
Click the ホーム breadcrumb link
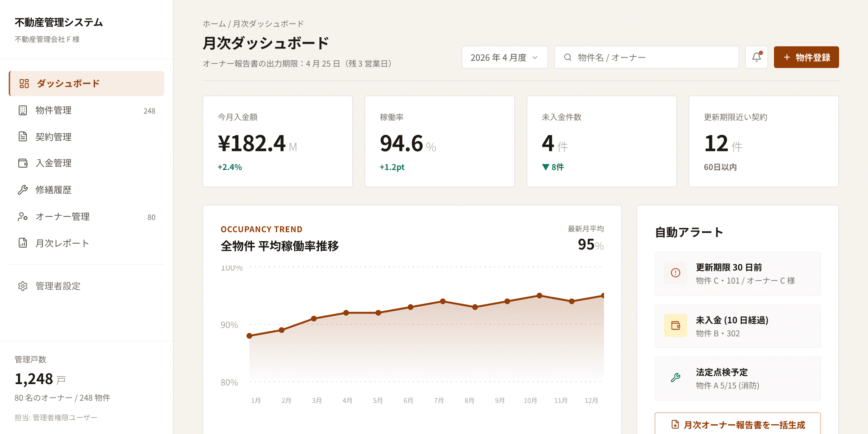(x=214, y=24)
